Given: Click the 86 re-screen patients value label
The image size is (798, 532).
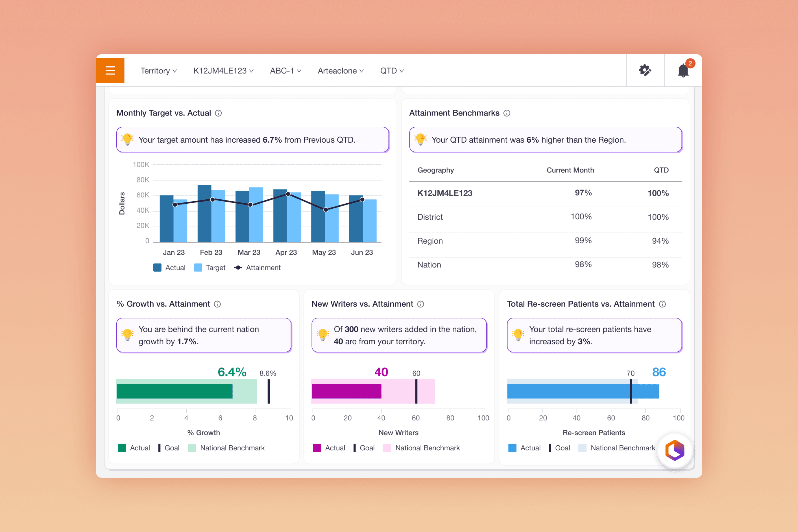Looking at the screenshot, I should coord(659,372).
